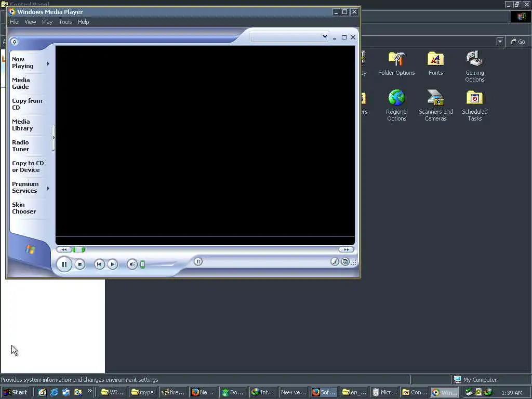Open the View menu
Viewport: 532px width, 399px height.
pyautogui.click(x=30, y=22)
